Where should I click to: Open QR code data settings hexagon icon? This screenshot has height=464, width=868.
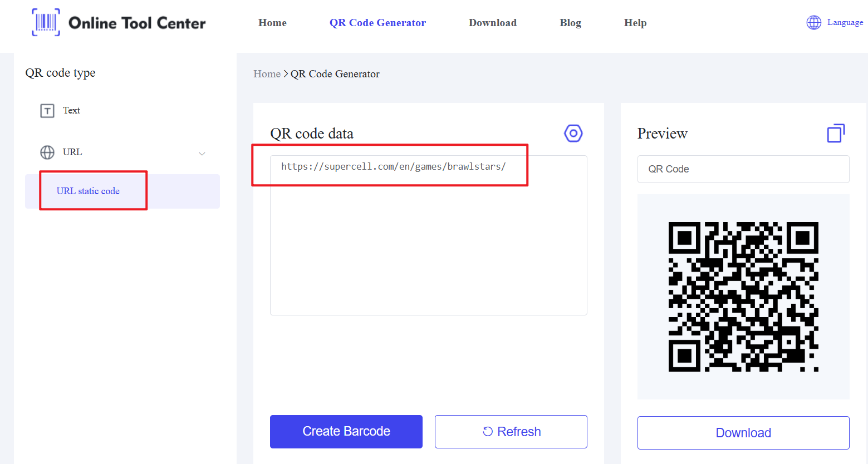[573, 134]
